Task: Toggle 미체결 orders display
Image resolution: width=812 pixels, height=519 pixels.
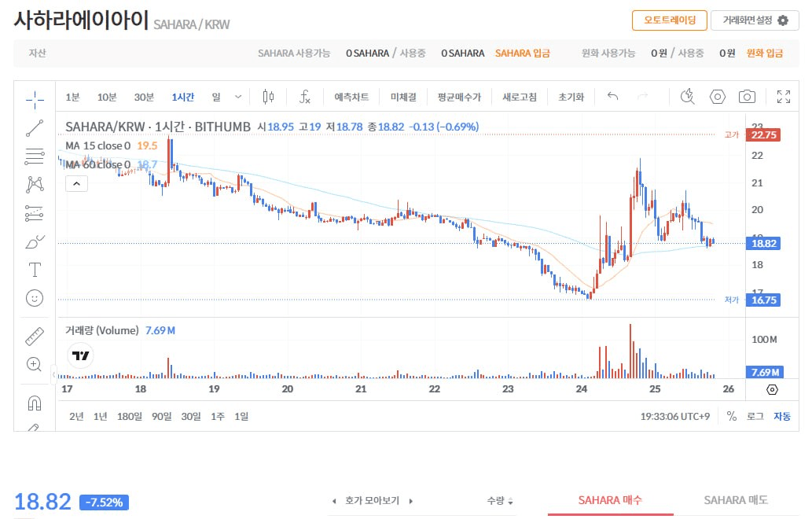Action: coord(403,97)
